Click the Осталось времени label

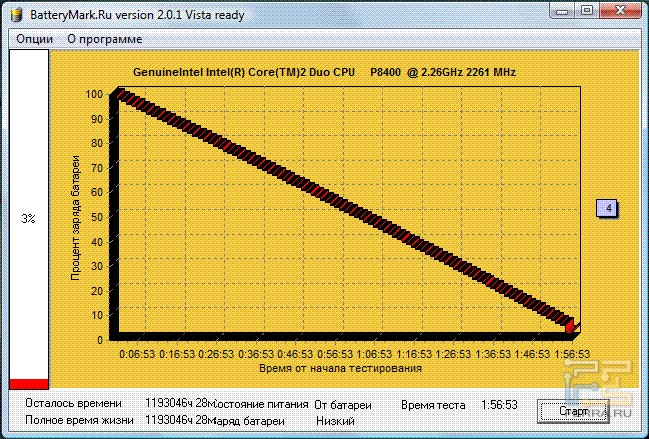[x=73, y=403]
